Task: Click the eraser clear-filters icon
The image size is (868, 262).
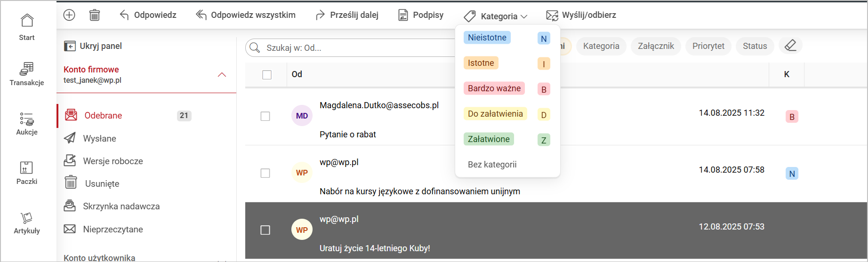Action: click(790, 46)
